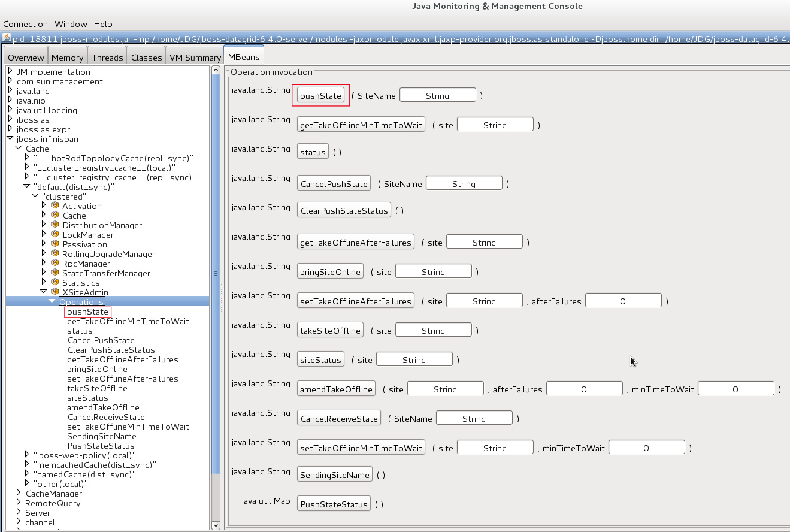
Task: Expand the memcachedCache(dist_sync) node
Action: (27, 464)
